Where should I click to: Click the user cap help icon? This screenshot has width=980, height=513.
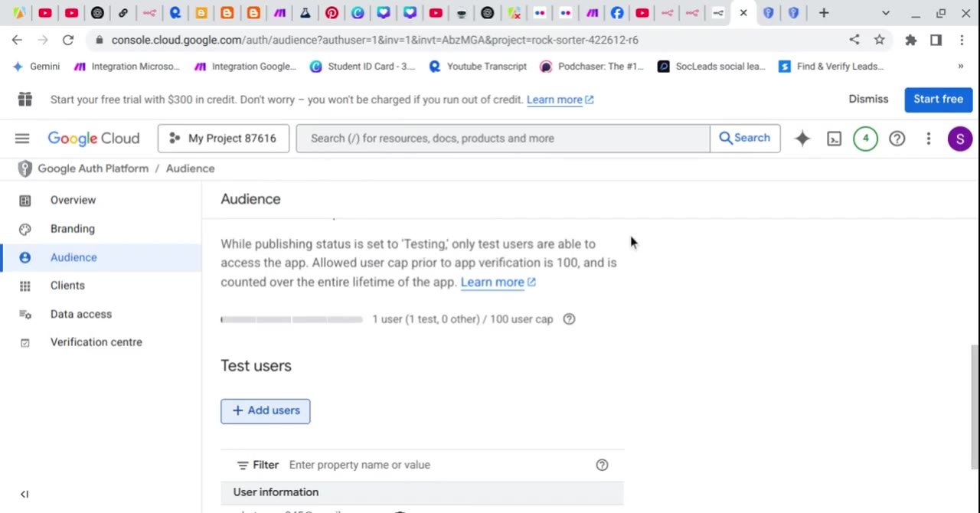pyautogui.click(x=569, y=319)
